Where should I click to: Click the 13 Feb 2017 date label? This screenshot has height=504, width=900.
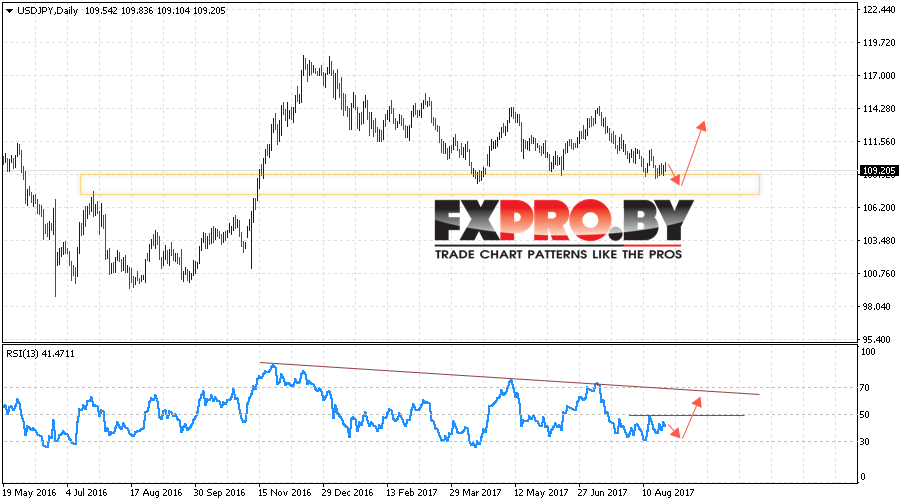point(412,493)
